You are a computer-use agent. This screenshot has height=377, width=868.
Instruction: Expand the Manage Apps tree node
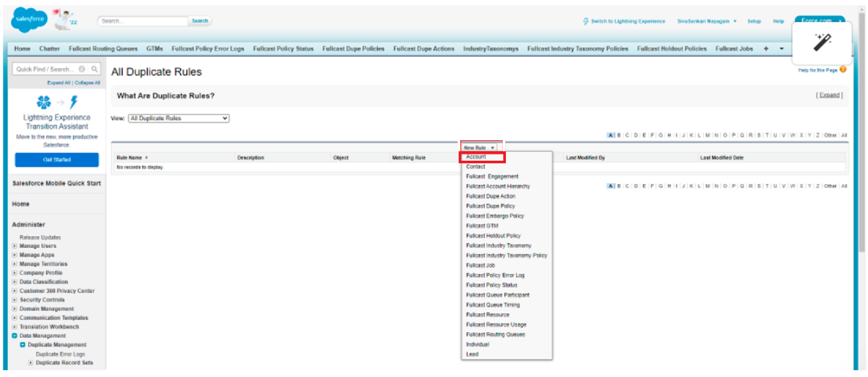(x=15, y=255)
